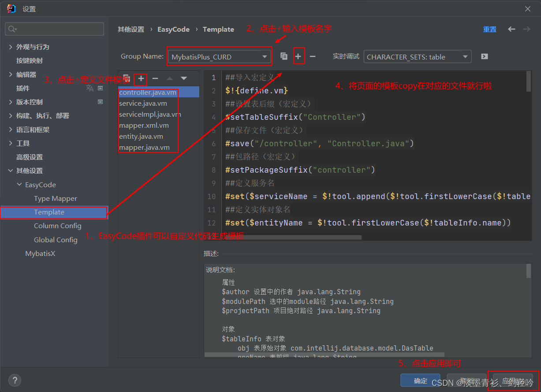Remove the current group with minus icon
This screenshot has height=392, width=541.
tap(313, 56)
